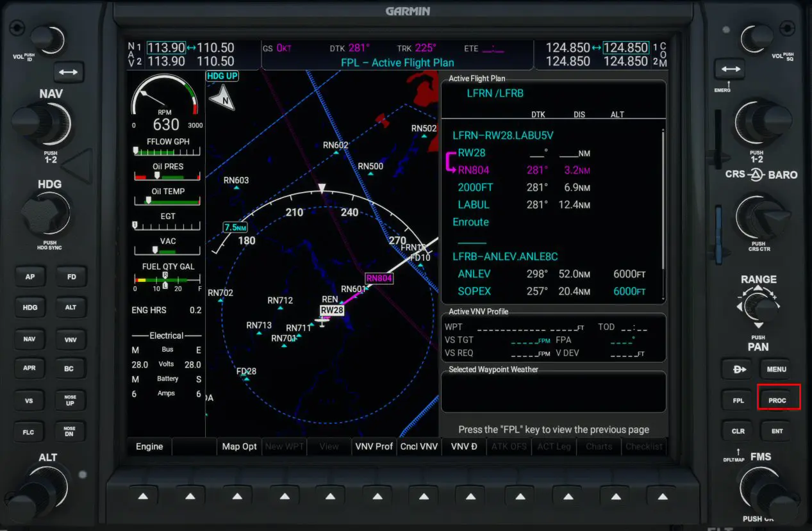Image resolution: width=812 pixels, height=531 pixels.
Task: Open the MENU key
Action: [x=777, y=370]
